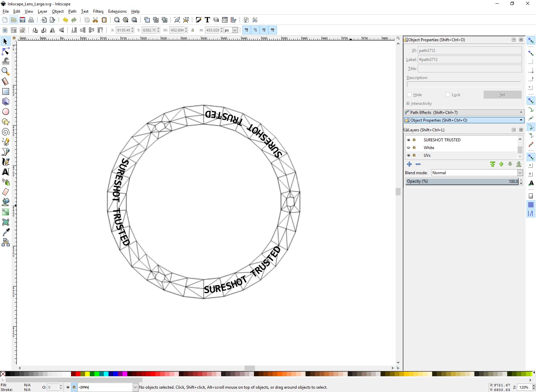Click the object ID input field
This screenshot has width=536, height=392.
(x=470, y=51)
